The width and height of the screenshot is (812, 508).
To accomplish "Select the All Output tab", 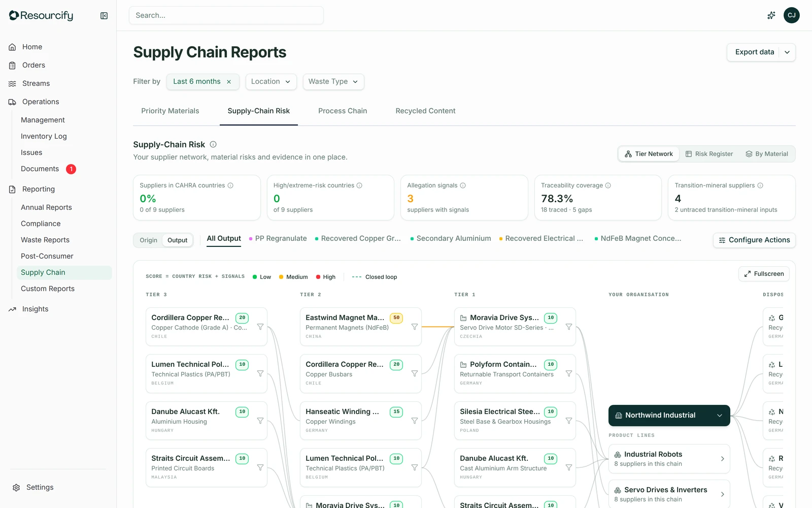I will point(224,238).
